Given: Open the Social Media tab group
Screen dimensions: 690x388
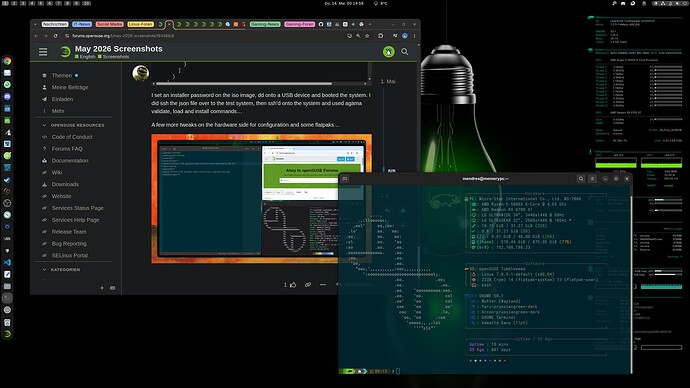Looking at the screenshot, I should 110,24.
